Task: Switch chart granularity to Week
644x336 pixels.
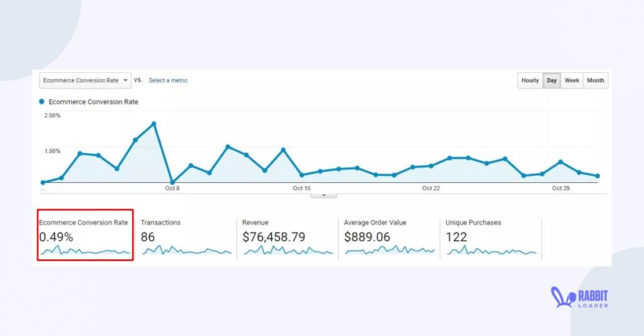Action: (x=572, y=80)
